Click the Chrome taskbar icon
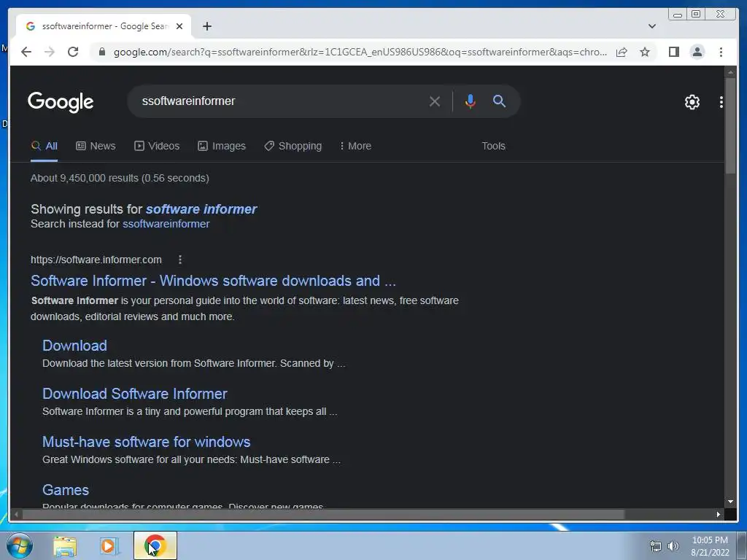747x560 pixels. 155,545
